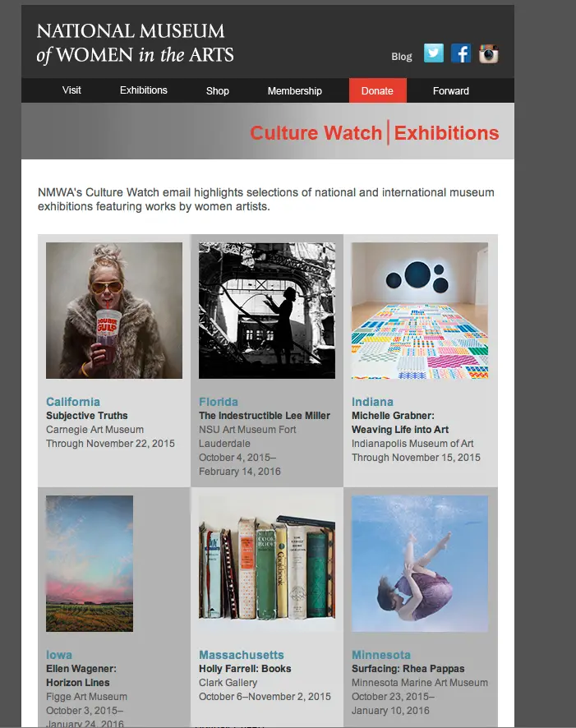576x728 pixels.
Task: Open the Massachusetts exhibition link
Action: 242,655
